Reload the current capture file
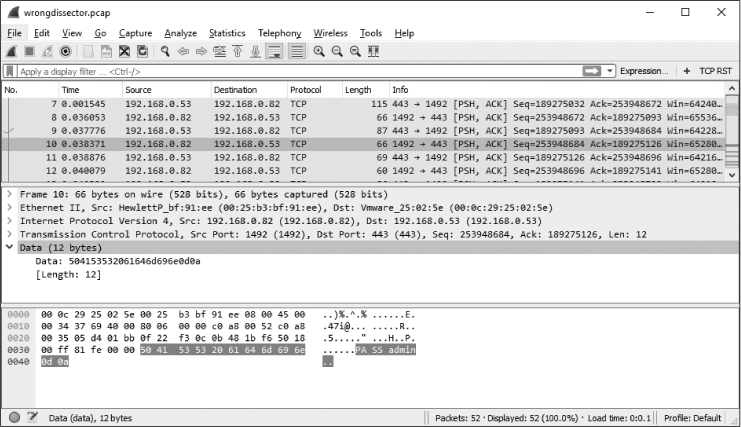741x427 pixels. tap(143, 51)
